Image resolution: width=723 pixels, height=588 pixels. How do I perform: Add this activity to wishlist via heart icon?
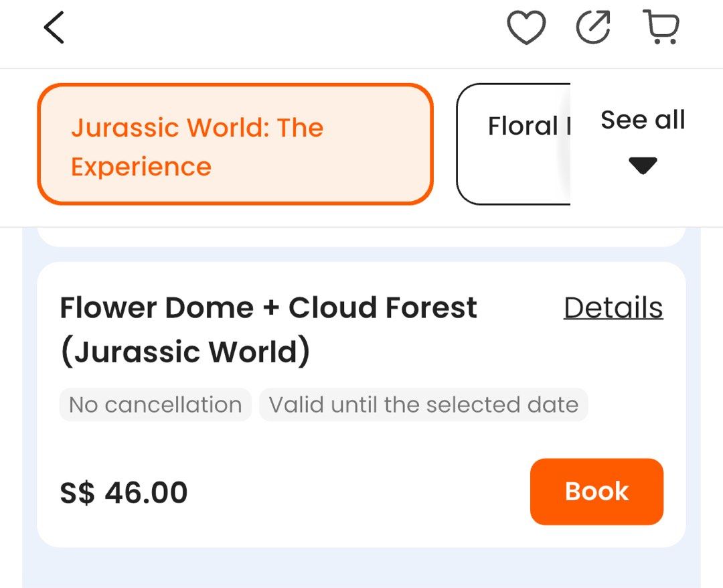pos(527,27)
